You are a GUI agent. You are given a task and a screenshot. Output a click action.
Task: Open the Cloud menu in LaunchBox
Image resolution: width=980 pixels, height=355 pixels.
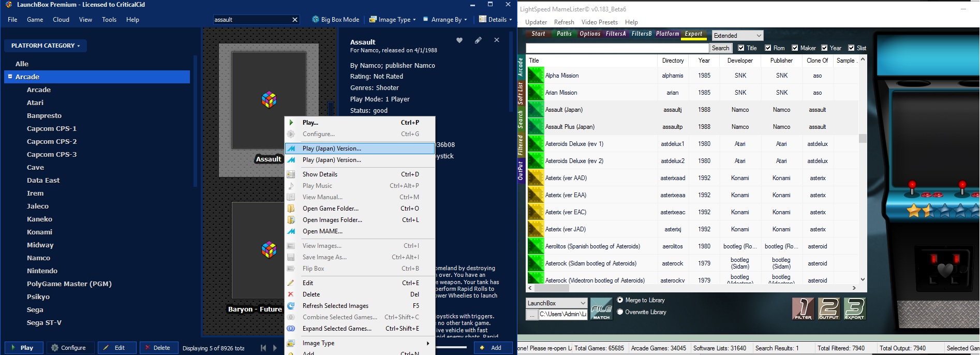point(61,20)
